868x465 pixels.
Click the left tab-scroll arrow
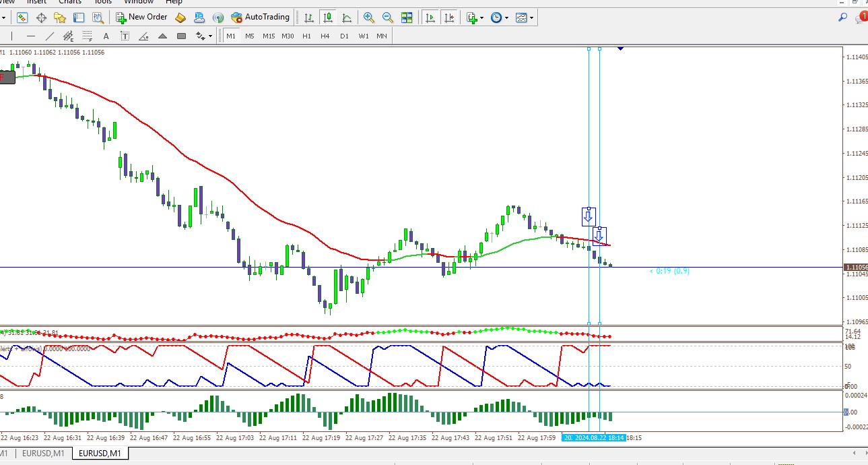tap(855, 454)
